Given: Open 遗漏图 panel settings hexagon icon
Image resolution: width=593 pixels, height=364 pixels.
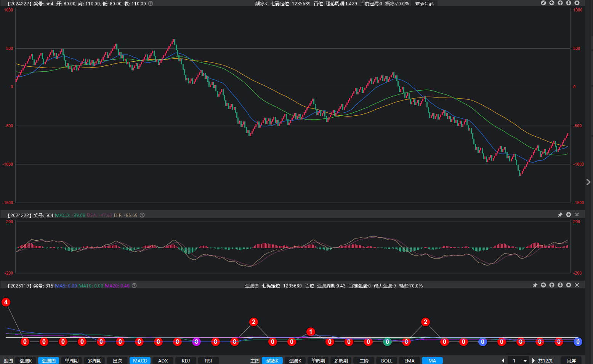Looking at the screenshot, I should tap(569, 285).
